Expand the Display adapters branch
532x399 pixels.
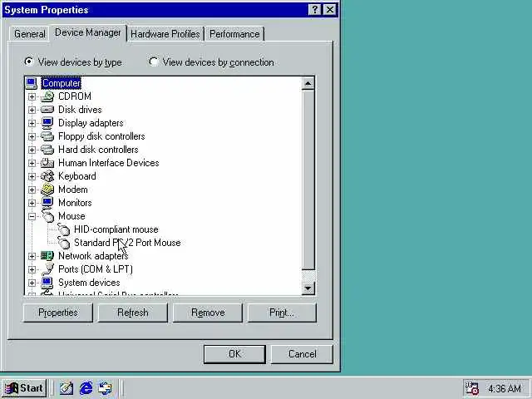click(32, 123)
